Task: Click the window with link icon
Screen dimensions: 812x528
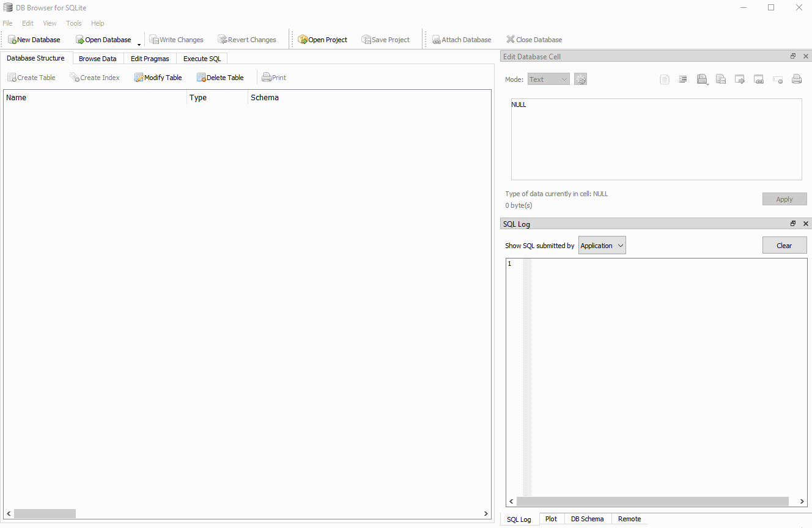Action: pos(759,79)
